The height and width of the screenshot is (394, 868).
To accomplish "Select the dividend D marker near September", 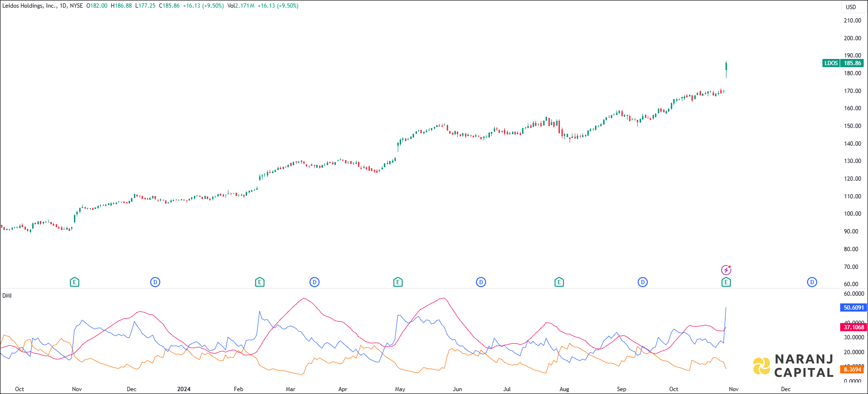I will (642, 282).
